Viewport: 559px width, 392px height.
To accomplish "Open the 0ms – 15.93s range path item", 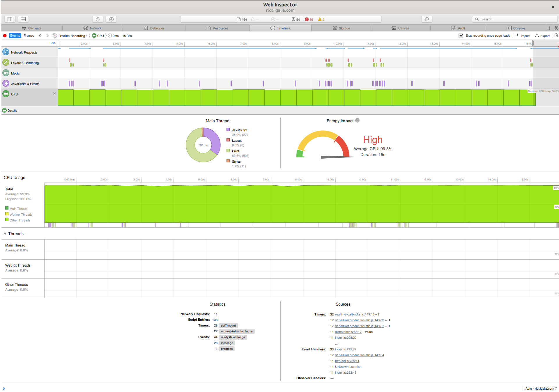I will (120, 36).
